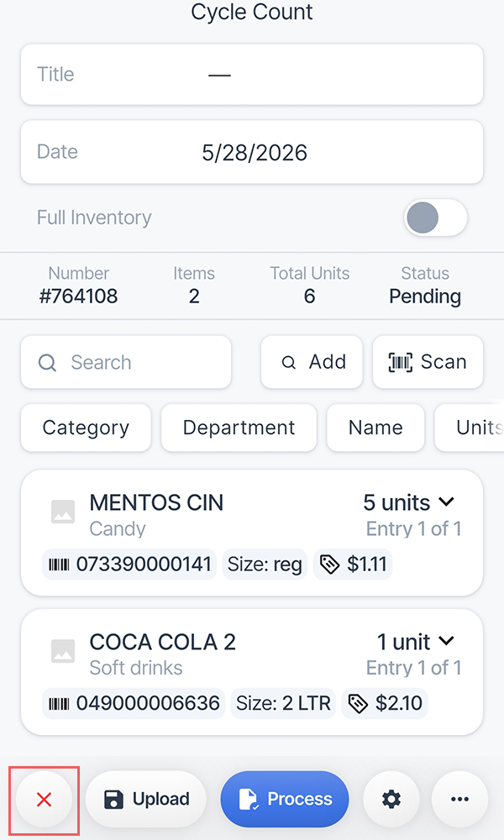Select the $1.11 price tag chip

click(353, 564)
